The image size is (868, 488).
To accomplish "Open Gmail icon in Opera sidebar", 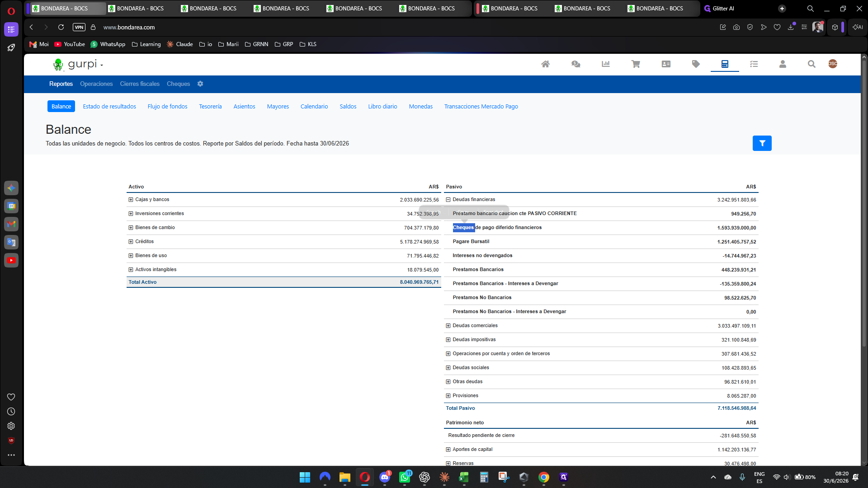I will [x=11, y=224].
